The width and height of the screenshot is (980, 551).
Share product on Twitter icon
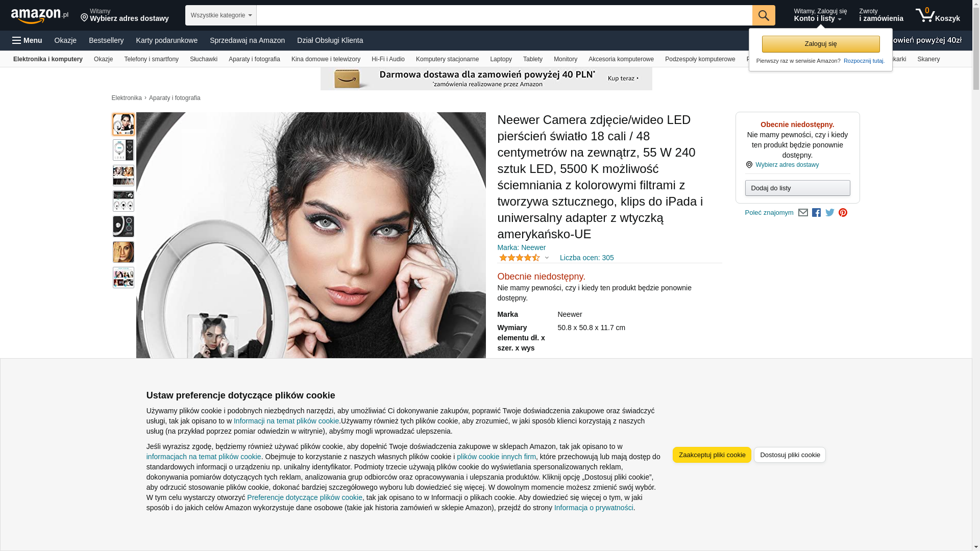coord(830,213)
